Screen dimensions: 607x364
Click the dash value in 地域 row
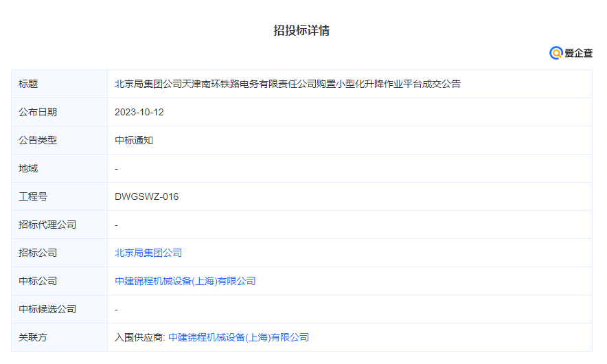click(x=117, y=169)
